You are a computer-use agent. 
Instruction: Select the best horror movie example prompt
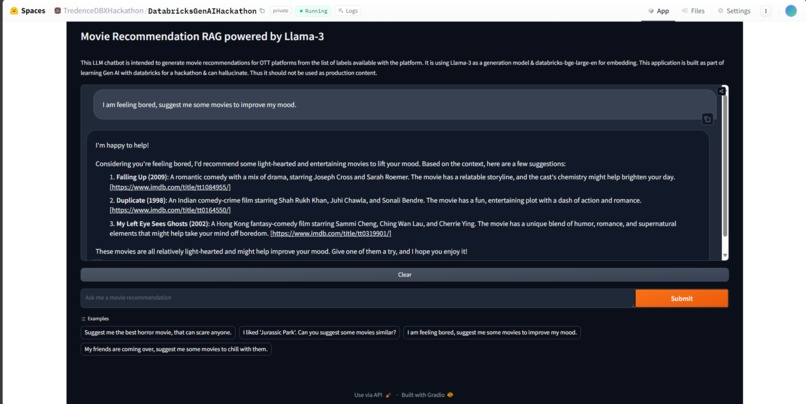coord(158,333)
